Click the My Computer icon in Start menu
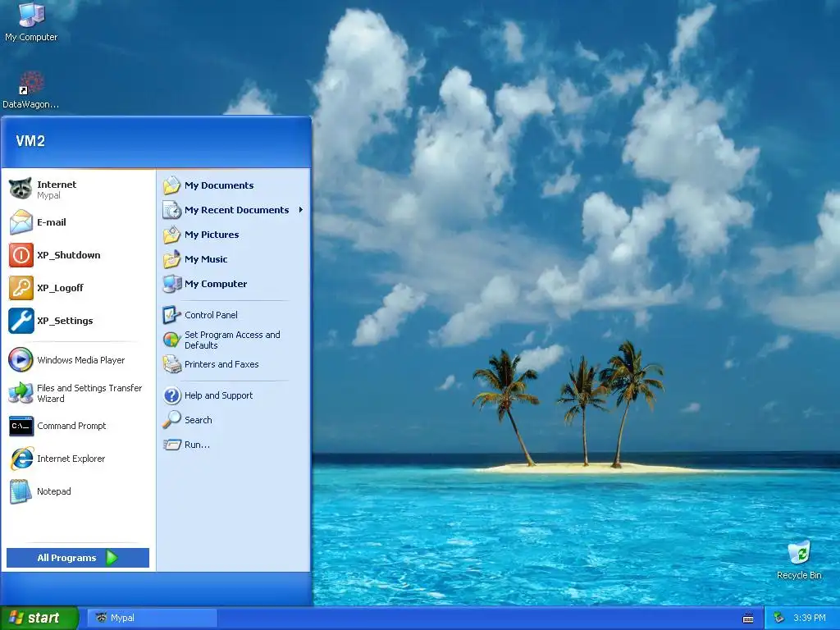Screen dimensions: 840x630 [x=172, y=284]
